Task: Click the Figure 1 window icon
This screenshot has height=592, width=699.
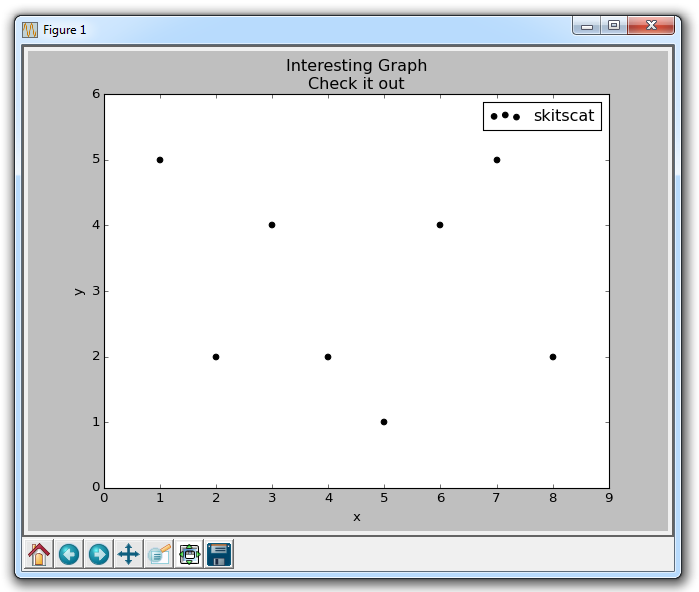Action: point(30,30)
